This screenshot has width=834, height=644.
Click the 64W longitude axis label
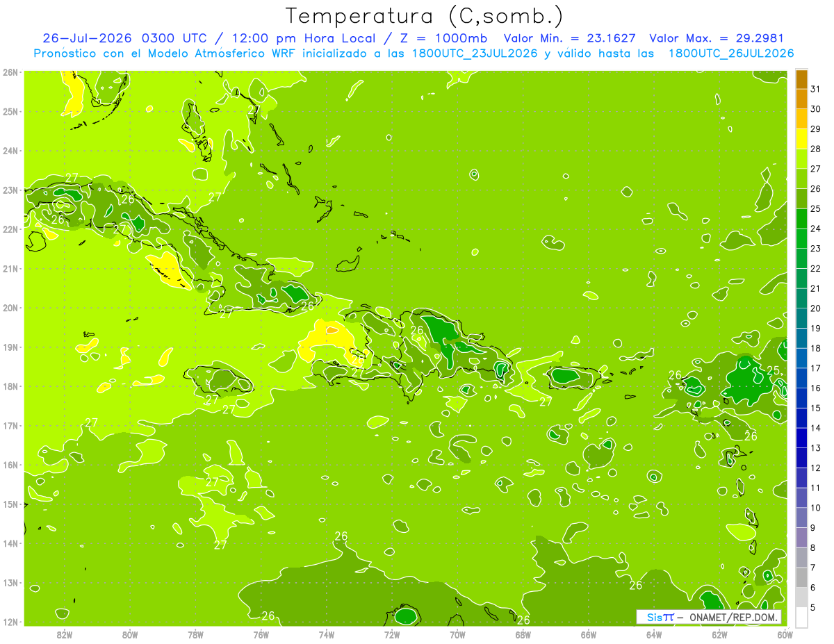(x=654, y=635)
